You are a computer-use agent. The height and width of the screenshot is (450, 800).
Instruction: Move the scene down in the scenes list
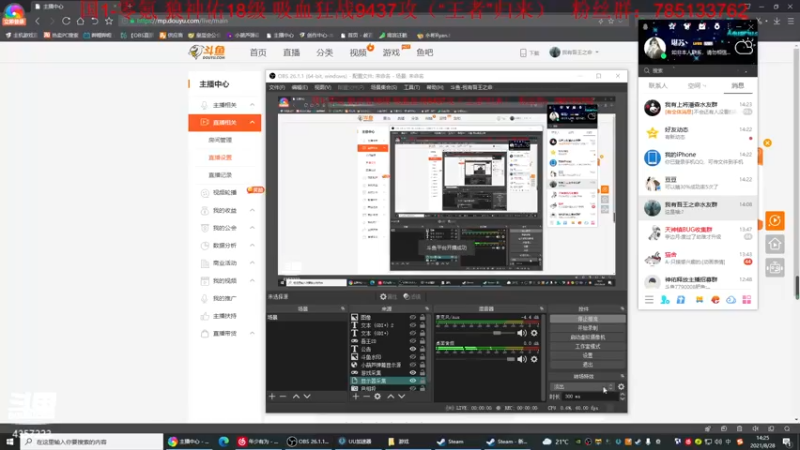click(307, 396)
